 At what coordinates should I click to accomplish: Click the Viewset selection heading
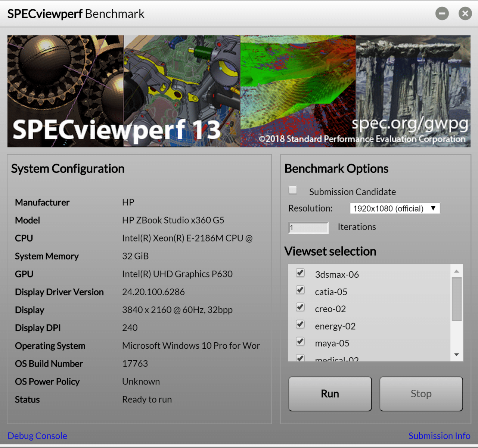(330, 251)
